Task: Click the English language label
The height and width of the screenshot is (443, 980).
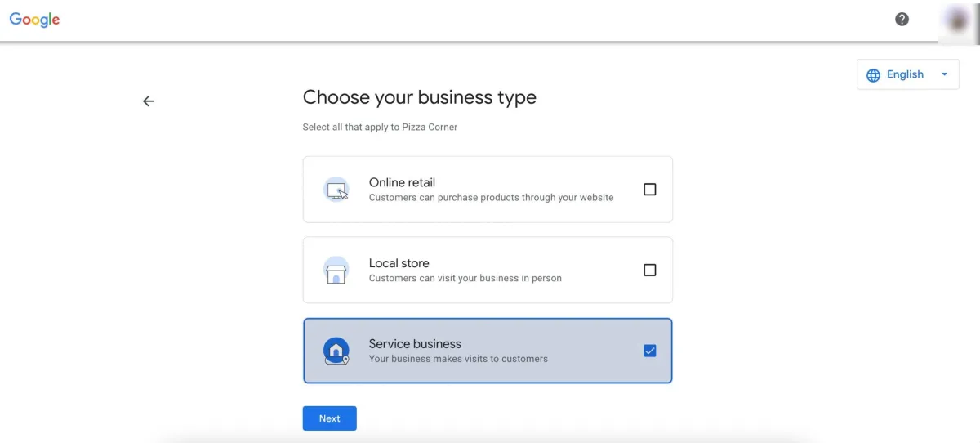Action: pyautogui.click(x=905, y=74)
